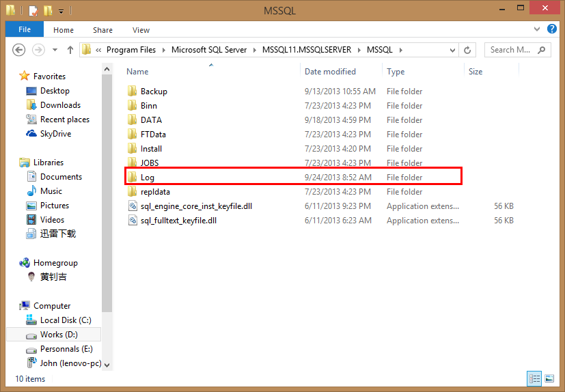Click Computer in the navigation pane
The width and height of the screenshot is (565, 392).
[52, 305]
